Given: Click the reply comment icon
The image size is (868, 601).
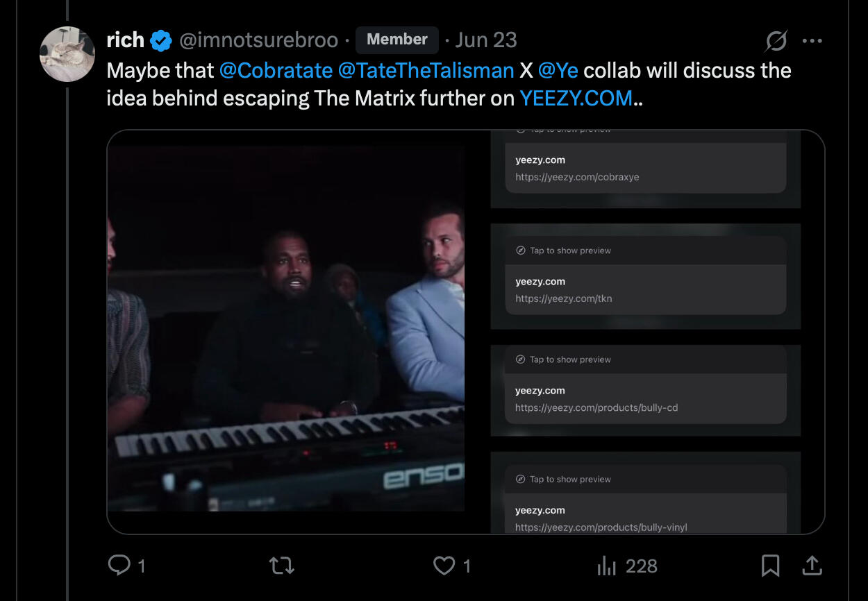Looking at the screenshot, I should coord(119,566).
